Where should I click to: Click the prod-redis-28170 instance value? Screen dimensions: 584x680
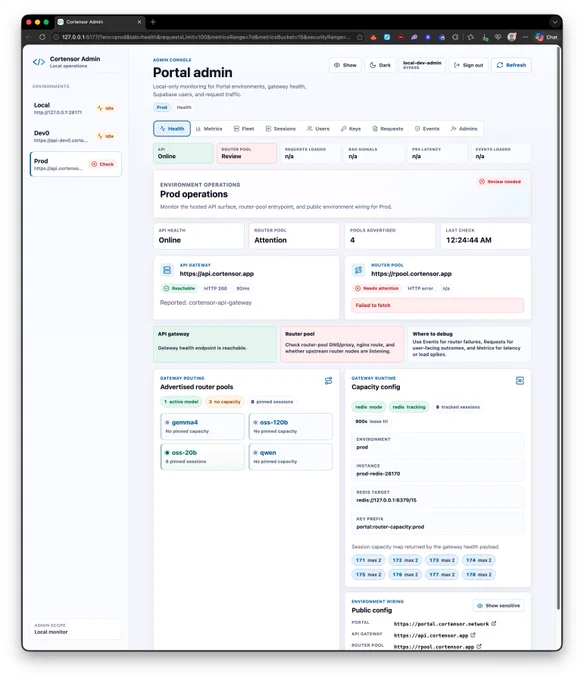point(378,474)
